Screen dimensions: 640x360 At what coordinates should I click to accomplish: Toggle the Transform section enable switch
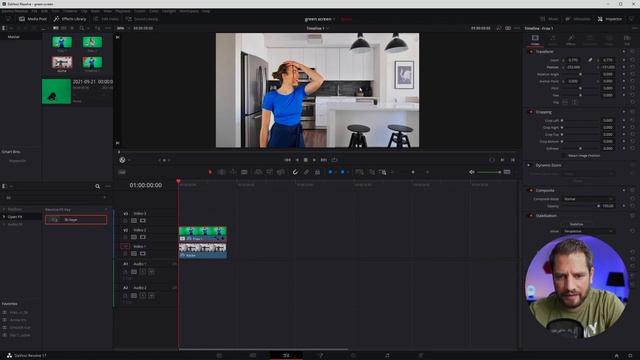pyautogui.click(x=531, y=52)
